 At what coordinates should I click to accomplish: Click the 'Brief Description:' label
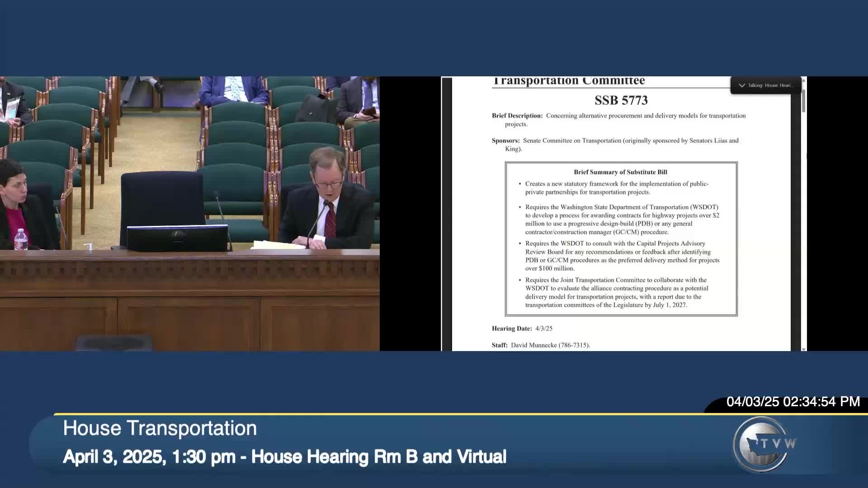tap(517, 116)
